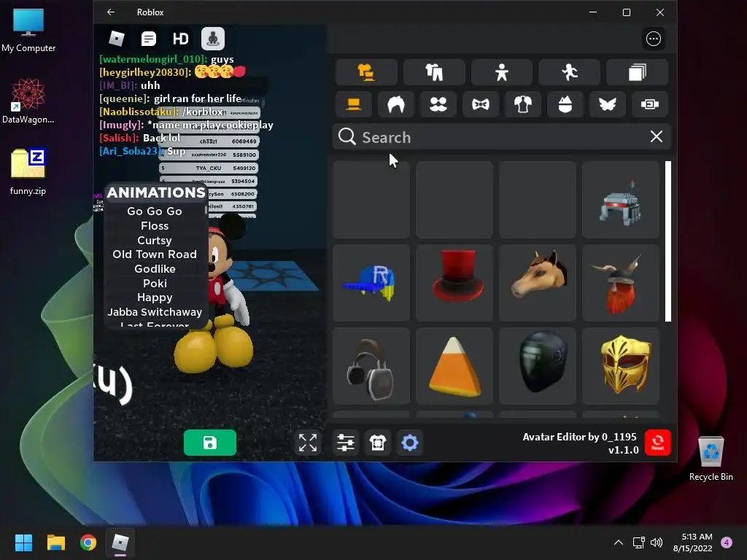
Task: Open the Recycle Bin
Action: click(711, 458)
